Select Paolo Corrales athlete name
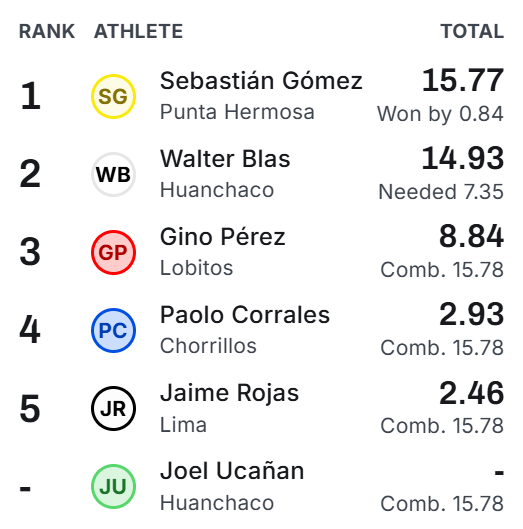 point(245,314)
